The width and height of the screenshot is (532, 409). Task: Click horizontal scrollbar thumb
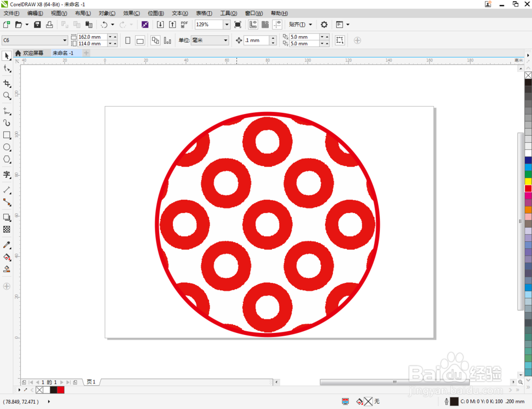point(394,382)
